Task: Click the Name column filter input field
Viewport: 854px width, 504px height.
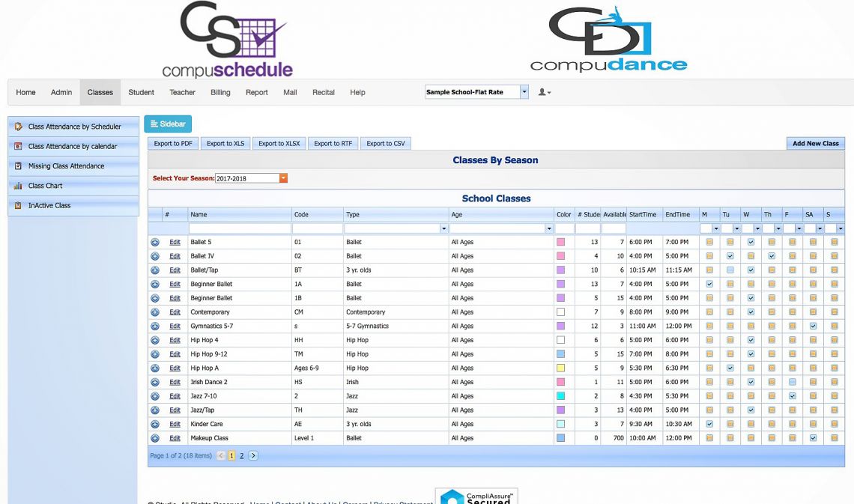Action: coord(239,228)
